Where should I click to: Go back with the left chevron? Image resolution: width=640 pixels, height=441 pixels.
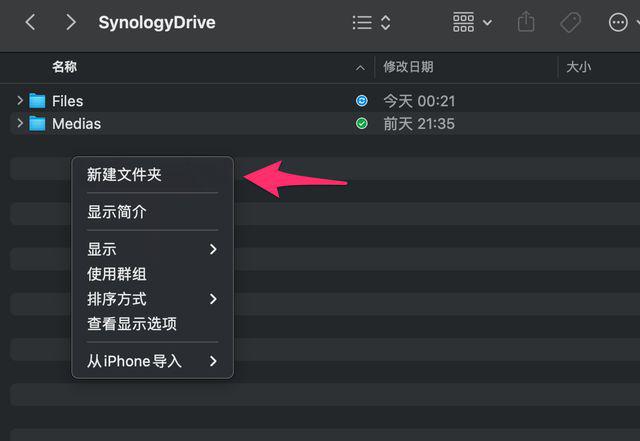coord(31,22)
